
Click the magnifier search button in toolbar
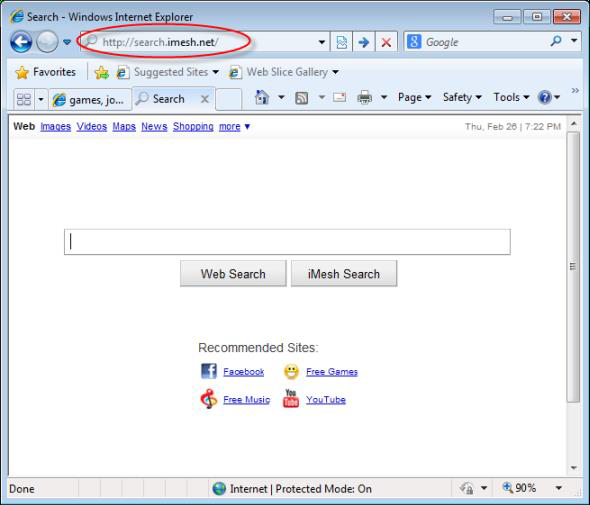coord(556,41)
